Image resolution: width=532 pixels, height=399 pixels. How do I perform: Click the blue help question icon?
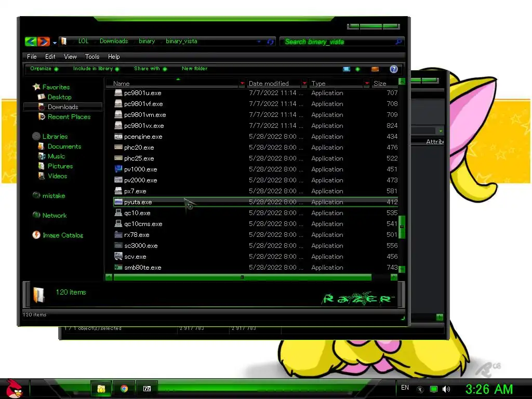click(394, 69)
